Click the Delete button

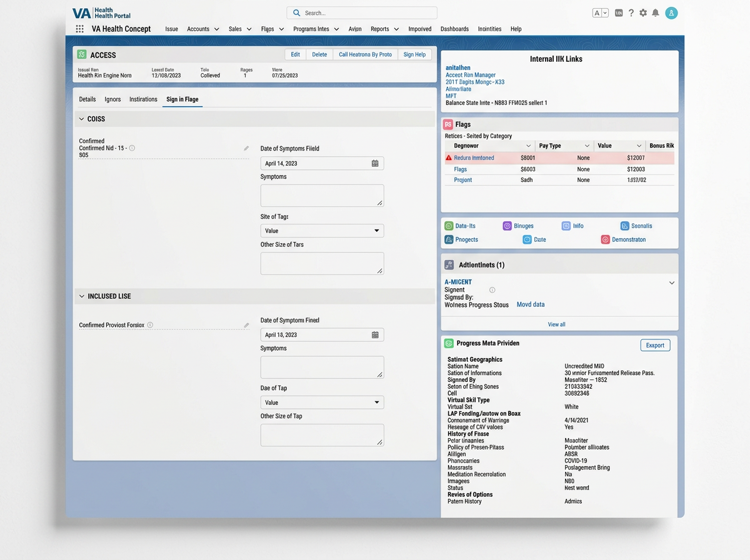coord(319,54)
